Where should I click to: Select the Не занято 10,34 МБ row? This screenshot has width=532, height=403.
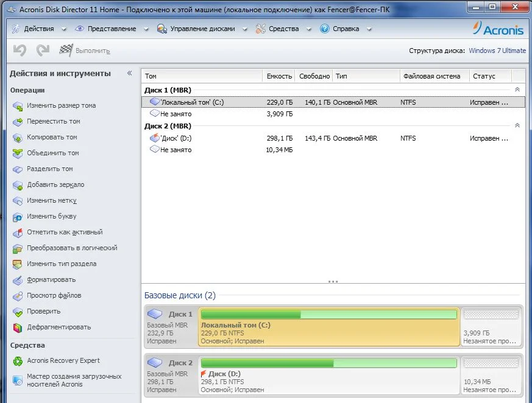point(333,150)
